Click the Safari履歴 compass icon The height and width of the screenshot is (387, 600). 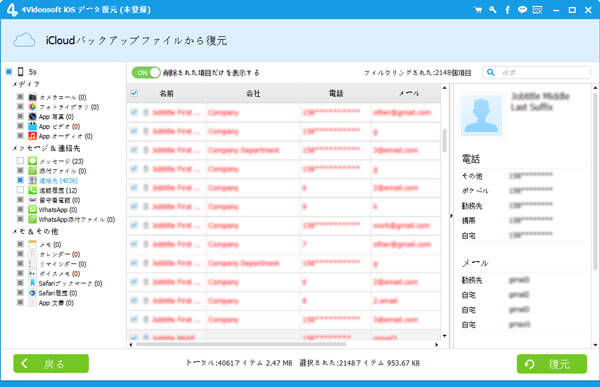(33, 293)
